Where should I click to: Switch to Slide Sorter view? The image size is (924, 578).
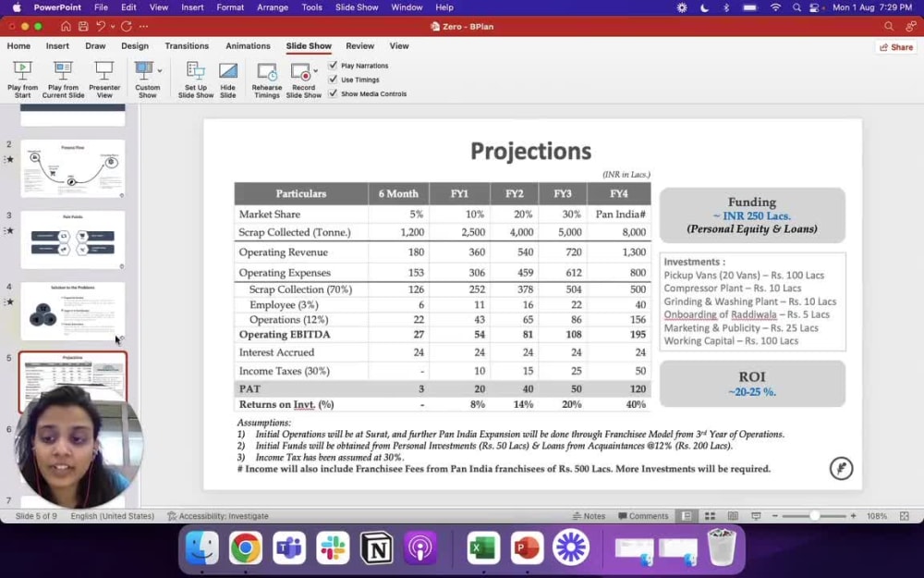tap(710, 516)
